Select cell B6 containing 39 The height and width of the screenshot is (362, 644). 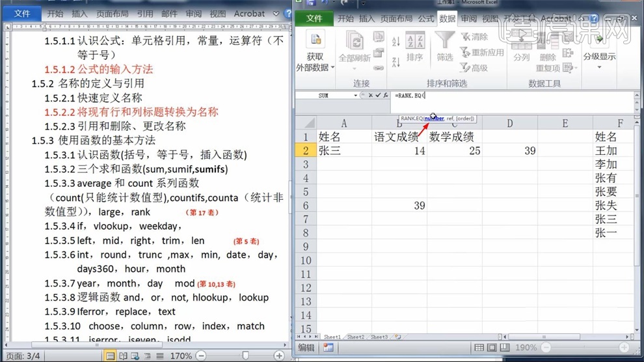(x=399, y=206)
